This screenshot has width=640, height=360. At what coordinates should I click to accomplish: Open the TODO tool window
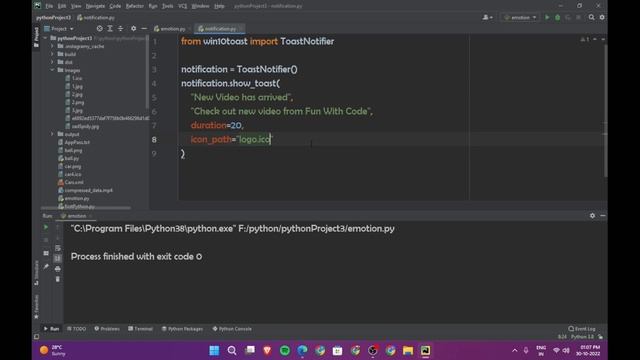[x=76, y=329]
